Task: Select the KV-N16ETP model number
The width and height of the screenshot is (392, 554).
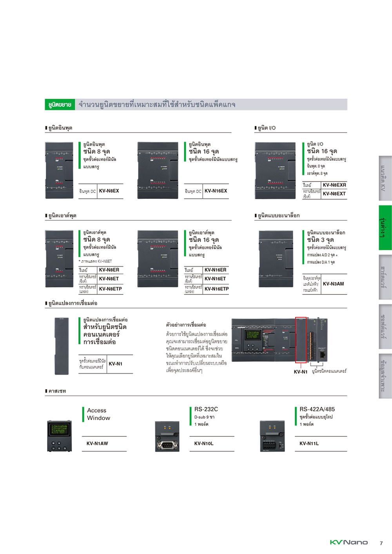Action: pos(216,289)
